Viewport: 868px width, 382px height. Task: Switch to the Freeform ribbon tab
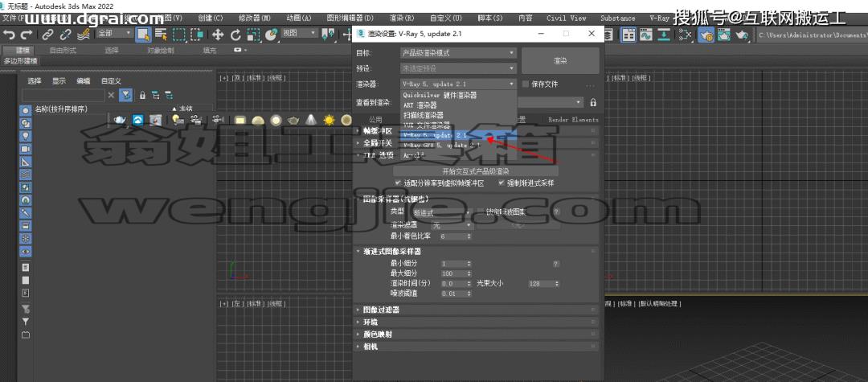pos(63,51)
